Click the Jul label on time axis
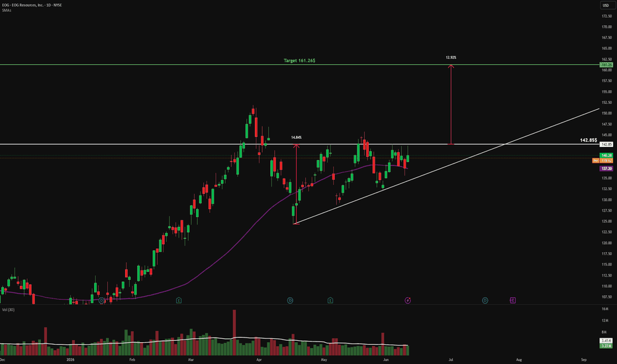This screenshot has width=617, height=364. click(451, 359)
